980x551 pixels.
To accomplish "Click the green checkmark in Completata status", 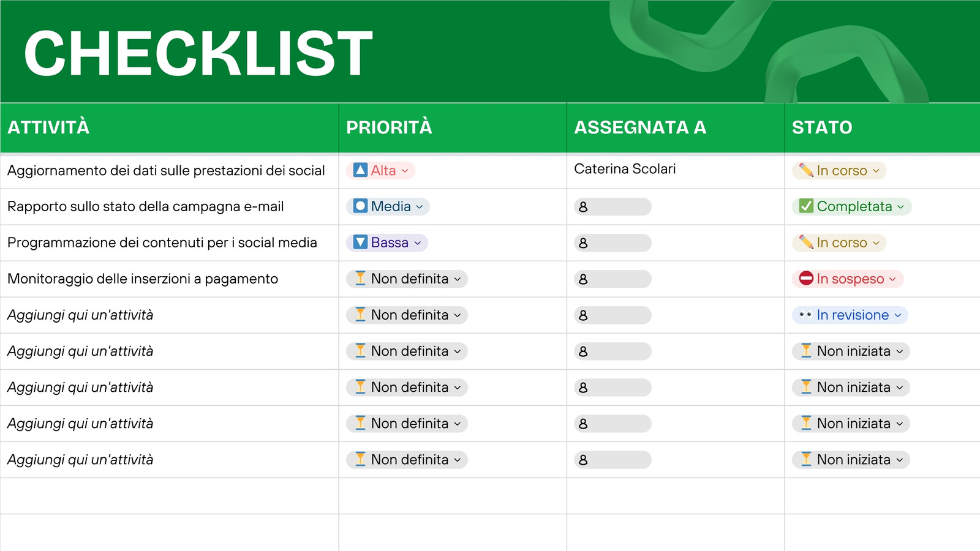I will point(806,206).
